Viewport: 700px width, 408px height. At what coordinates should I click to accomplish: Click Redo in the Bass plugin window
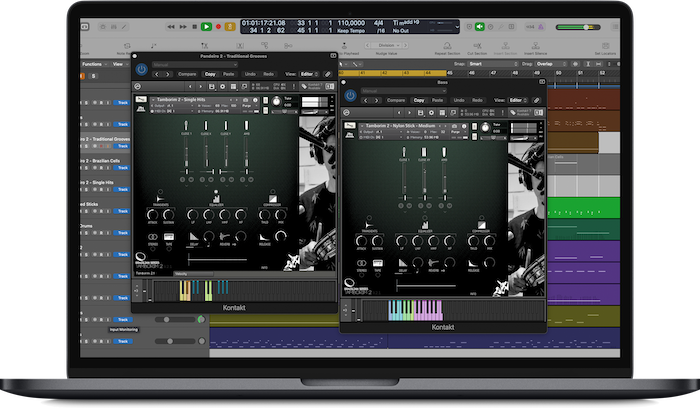click(477, 100)
